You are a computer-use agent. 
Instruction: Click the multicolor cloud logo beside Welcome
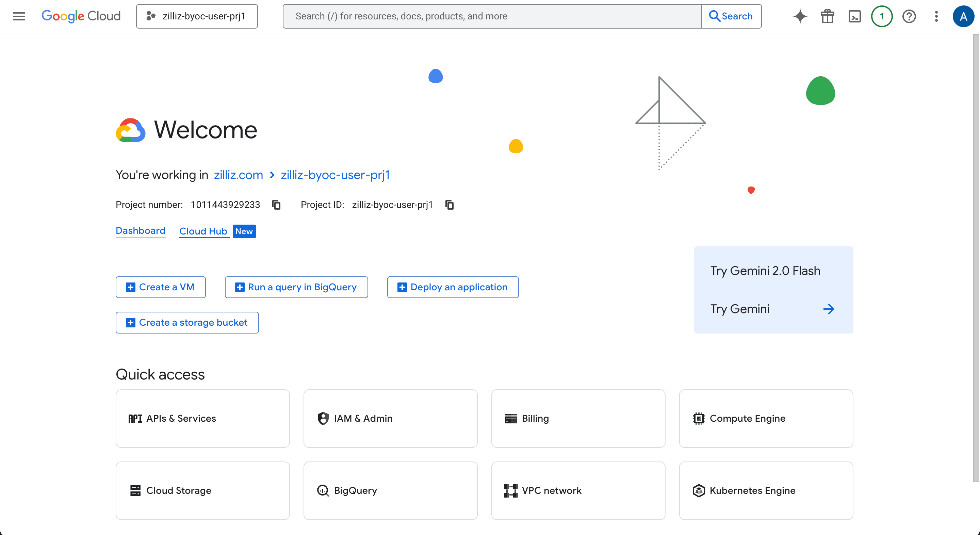(130, 130)
